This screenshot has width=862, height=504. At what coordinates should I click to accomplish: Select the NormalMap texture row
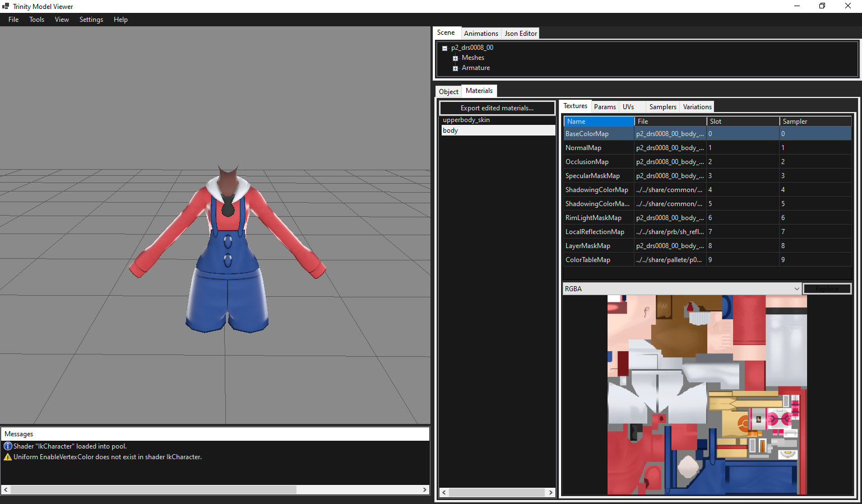(x=707, y=148)
